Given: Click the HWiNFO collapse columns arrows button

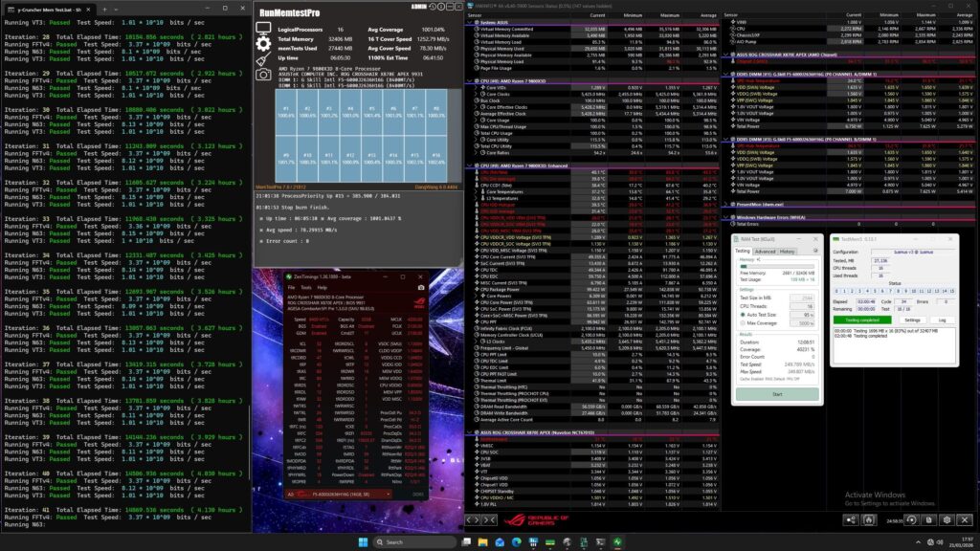Looking at the screenshot, I should click(x=490, y=519).
